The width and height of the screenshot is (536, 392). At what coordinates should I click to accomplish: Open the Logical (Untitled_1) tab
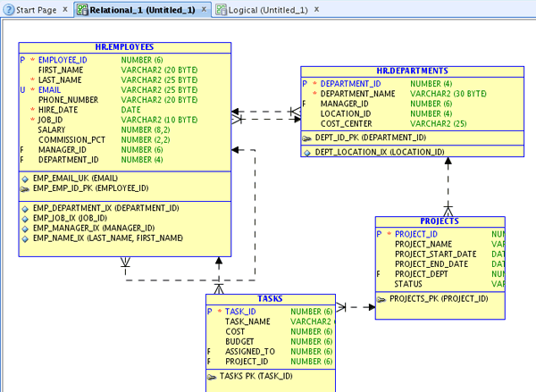point(267,10)
